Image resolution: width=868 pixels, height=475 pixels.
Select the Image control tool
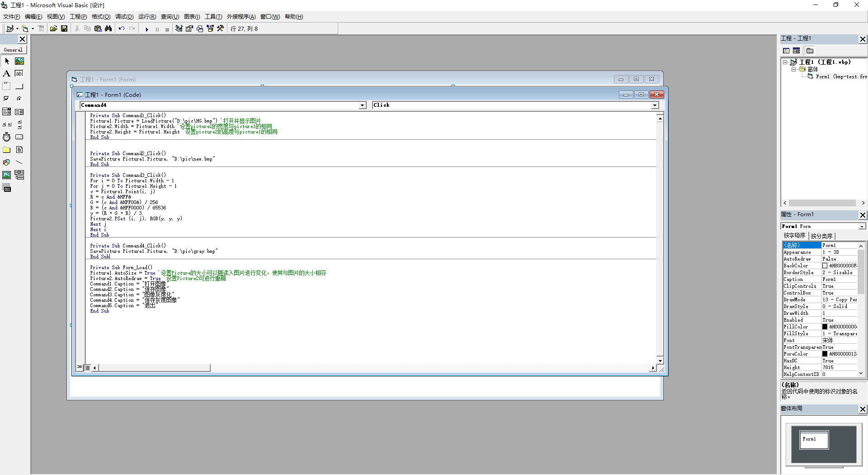tap(7, 175)
